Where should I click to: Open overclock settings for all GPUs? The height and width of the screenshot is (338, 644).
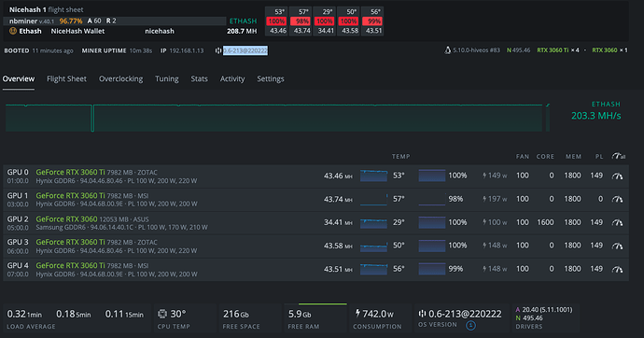click(618, 156)
